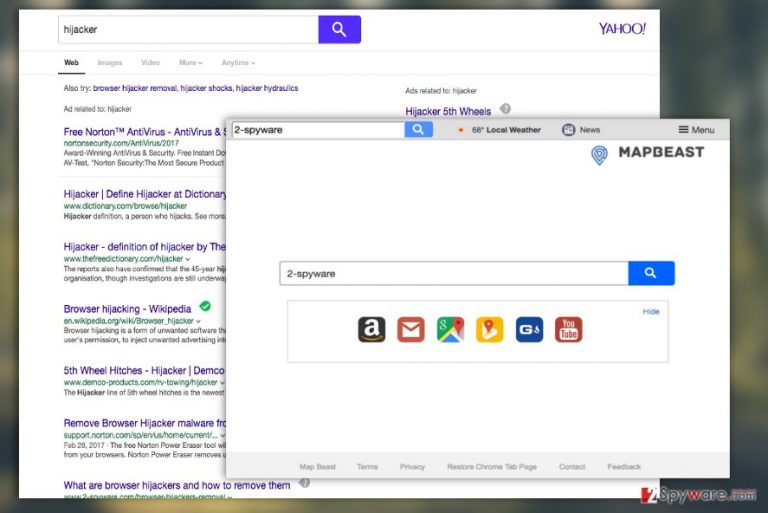768x513 pixels.
Task: Click Contact footer link
Action: [572, 466]
